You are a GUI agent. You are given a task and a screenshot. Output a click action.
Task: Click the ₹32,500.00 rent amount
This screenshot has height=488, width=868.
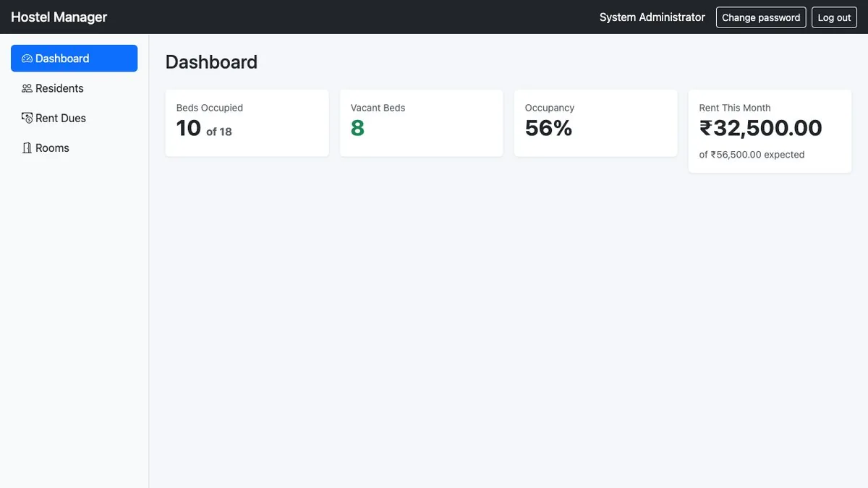tap(761, 128)
